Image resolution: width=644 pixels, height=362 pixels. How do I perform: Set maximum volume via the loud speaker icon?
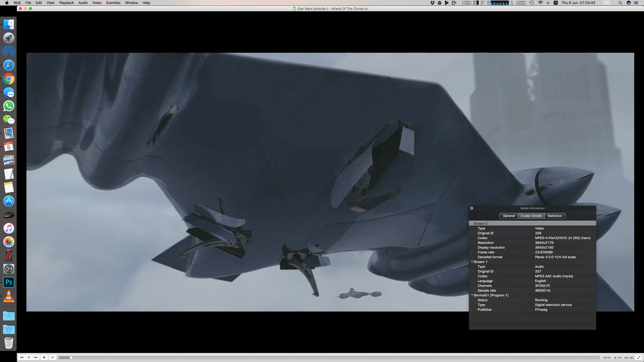tap(632, 358)
